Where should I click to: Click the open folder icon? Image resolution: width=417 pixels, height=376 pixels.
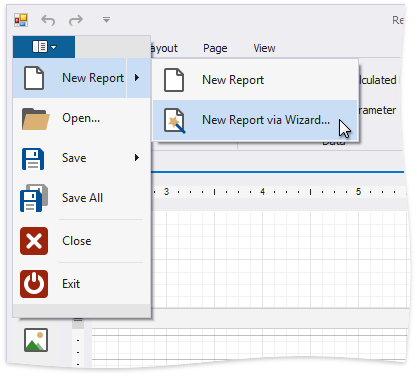click(x=35, y=119)
